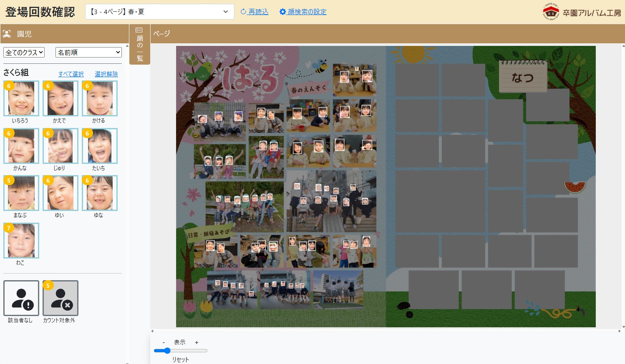Select the child thumbnail まなぶ
The height and width of the screenshot is (364, 625).
(x=21, y=193)
